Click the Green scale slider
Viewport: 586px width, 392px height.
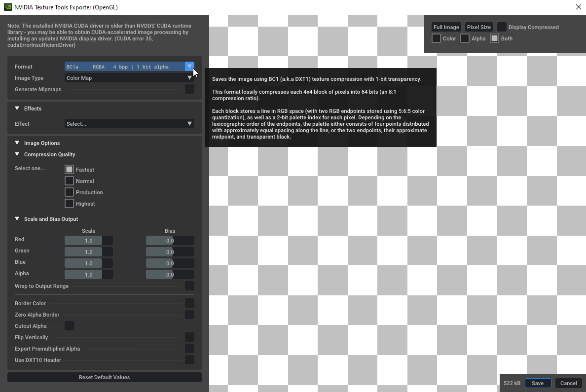89,252
